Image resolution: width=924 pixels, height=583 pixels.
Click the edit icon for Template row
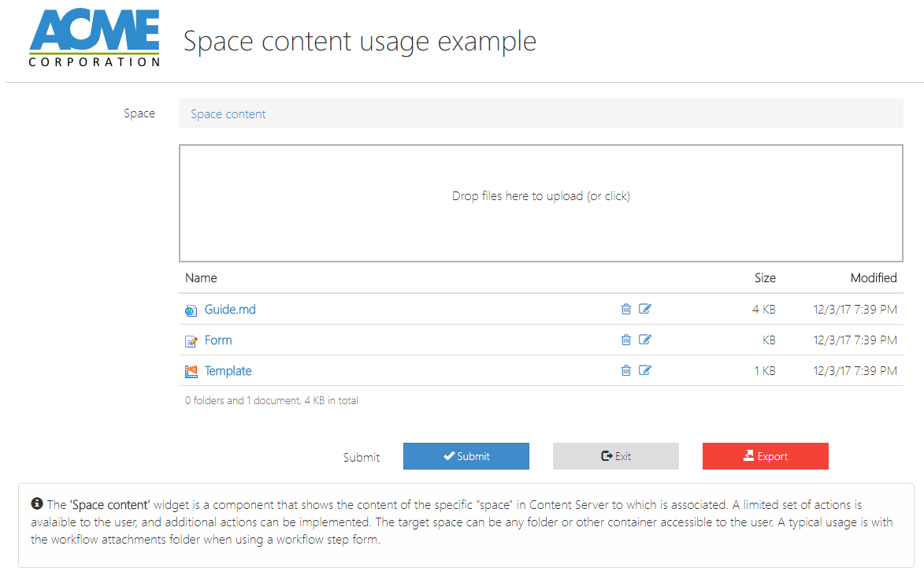click(645, 371)
